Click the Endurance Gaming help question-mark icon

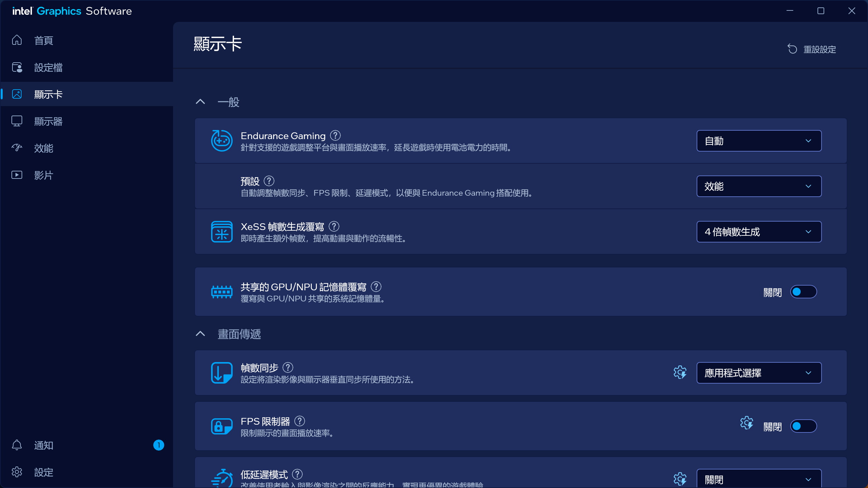(x=335, y=135)
